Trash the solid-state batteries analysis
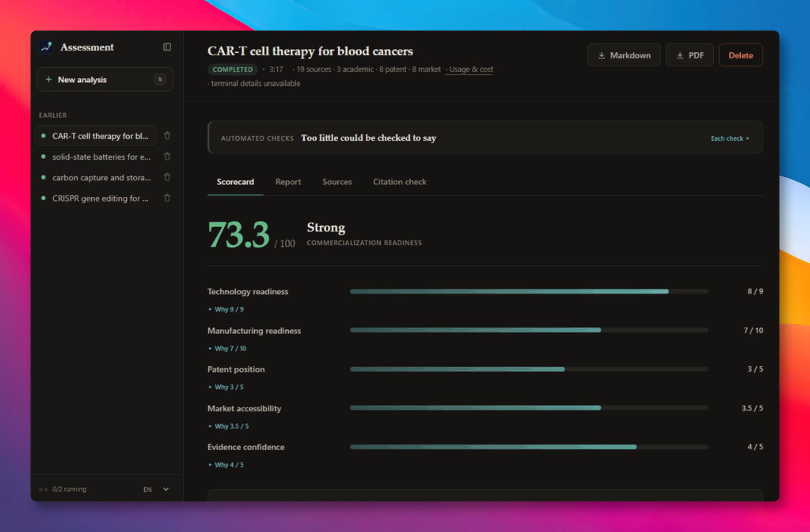 point(167,157)
